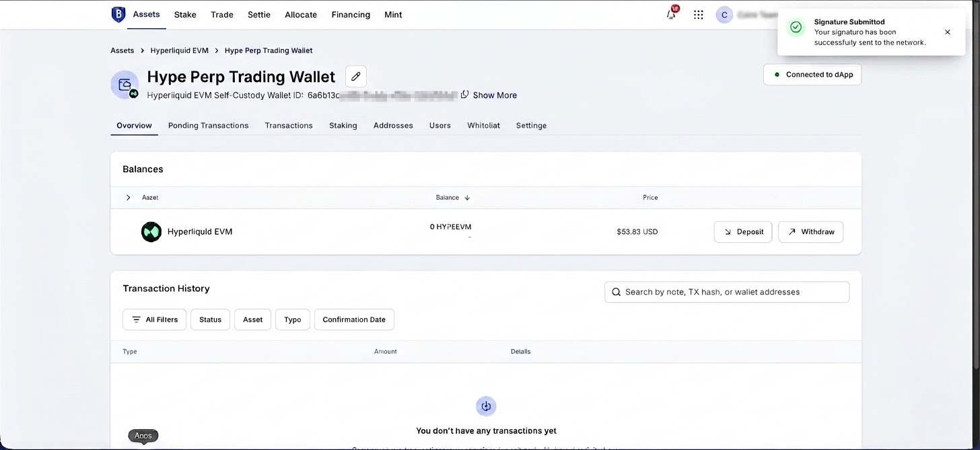This screenshot has height=450, width=980.
Task: Open the Assets menu
Action: pyautogui.click(x=146, y=14)
